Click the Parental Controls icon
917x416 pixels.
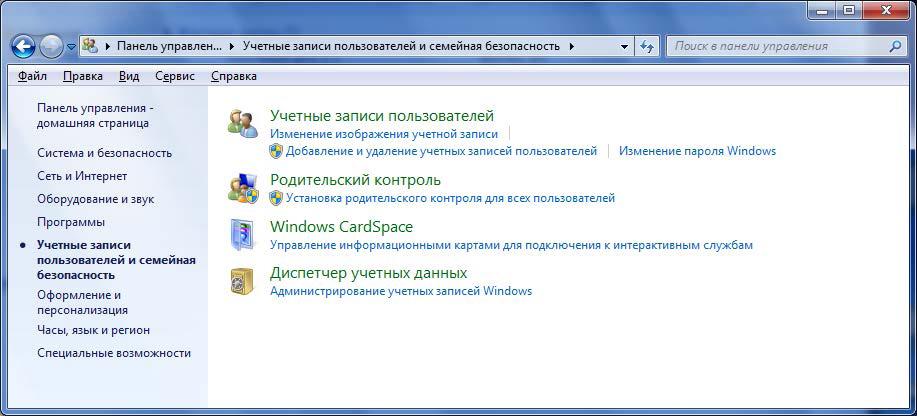click(243, 188)
